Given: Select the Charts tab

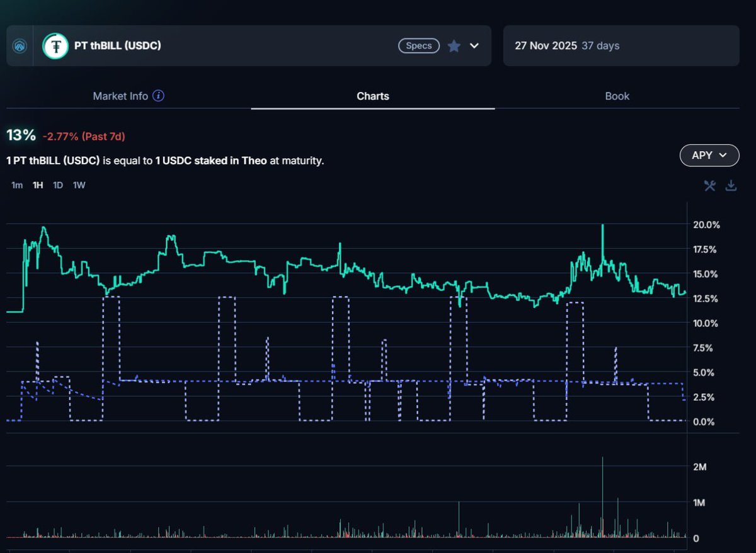Looking at the screenshot, I should tap(372, 96).
